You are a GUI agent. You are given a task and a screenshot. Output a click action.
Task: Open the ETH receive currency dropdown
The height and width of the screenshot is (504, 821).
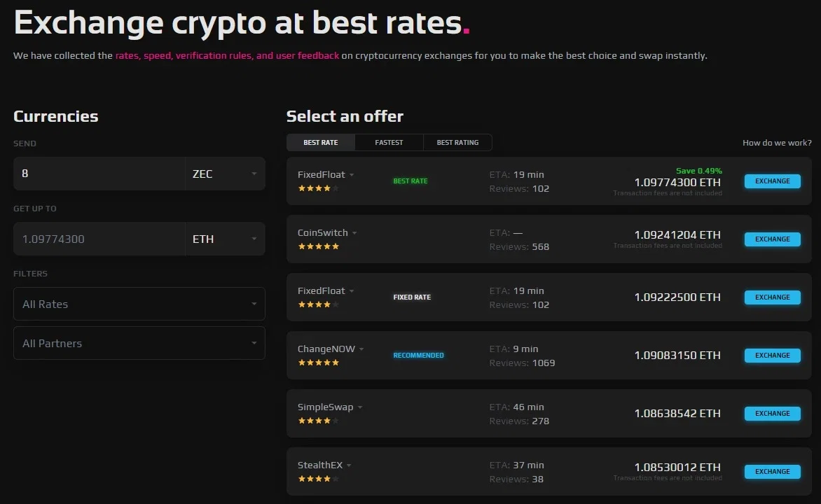click(225, 239)
